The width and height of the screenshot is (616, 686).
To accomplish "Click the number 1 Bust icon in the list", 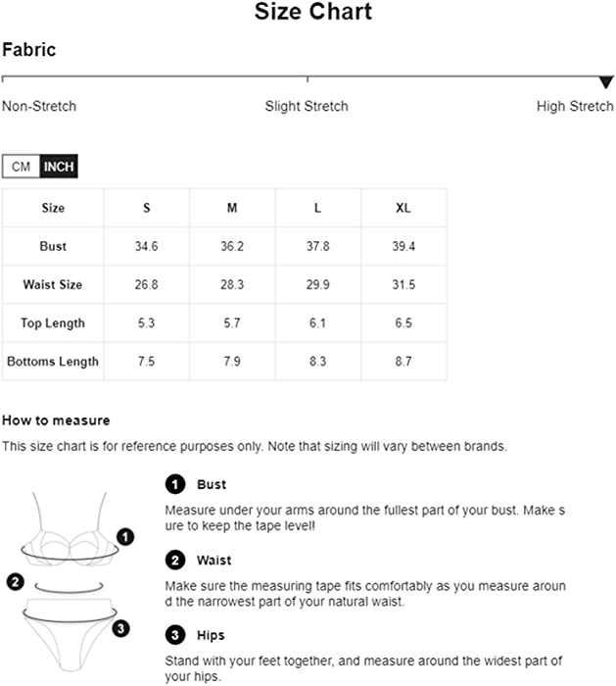I will tap(175, 484).
